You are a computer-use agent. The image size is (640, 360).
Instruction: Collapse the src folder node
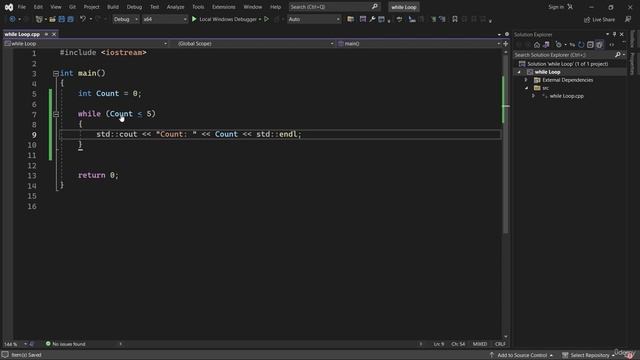click(526, 88)
